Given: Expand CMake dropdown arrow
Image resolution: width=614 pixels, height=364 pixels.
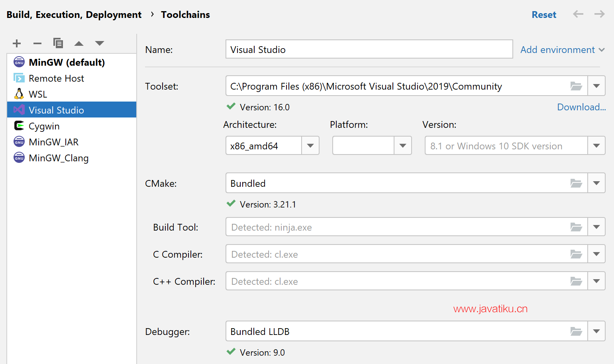Looking at the screenshot, I should coord(596,183).
